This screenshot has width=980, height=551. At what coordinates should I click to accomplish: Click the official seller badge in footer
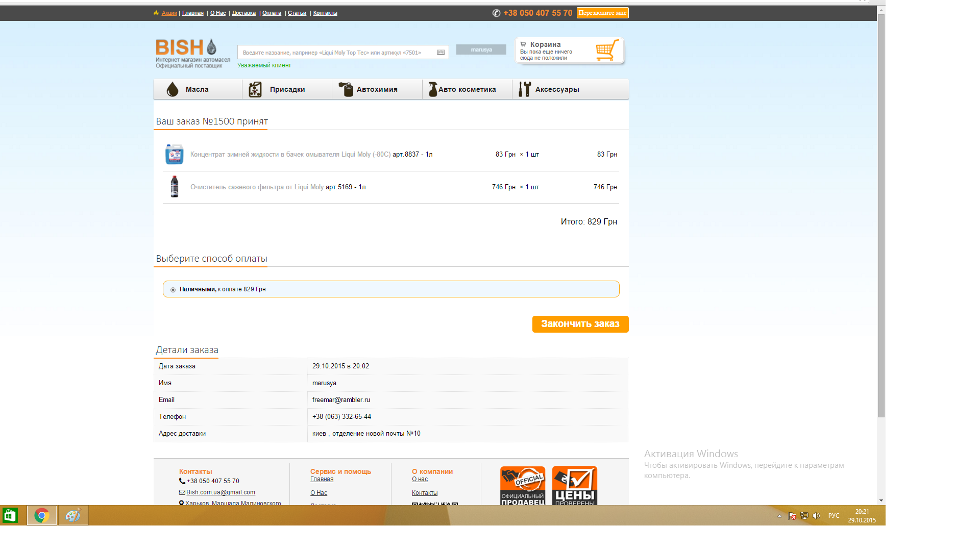[522, 486]
